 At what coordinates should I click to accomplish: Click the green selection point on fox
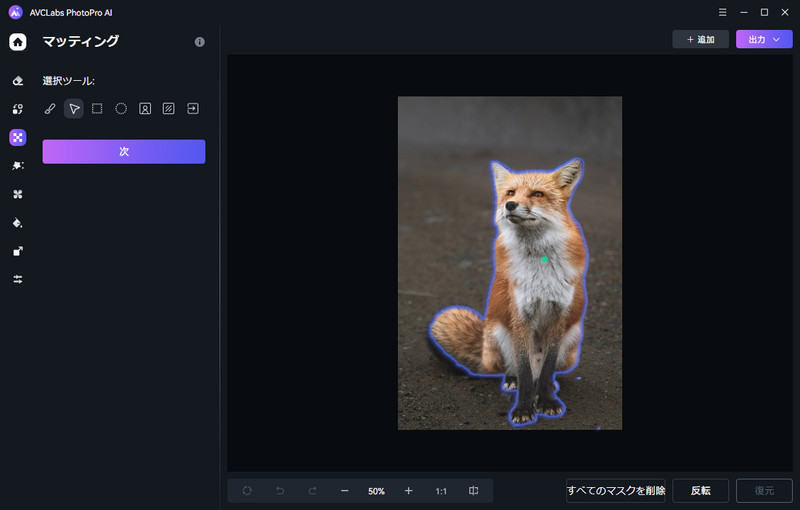pos(544,260)
